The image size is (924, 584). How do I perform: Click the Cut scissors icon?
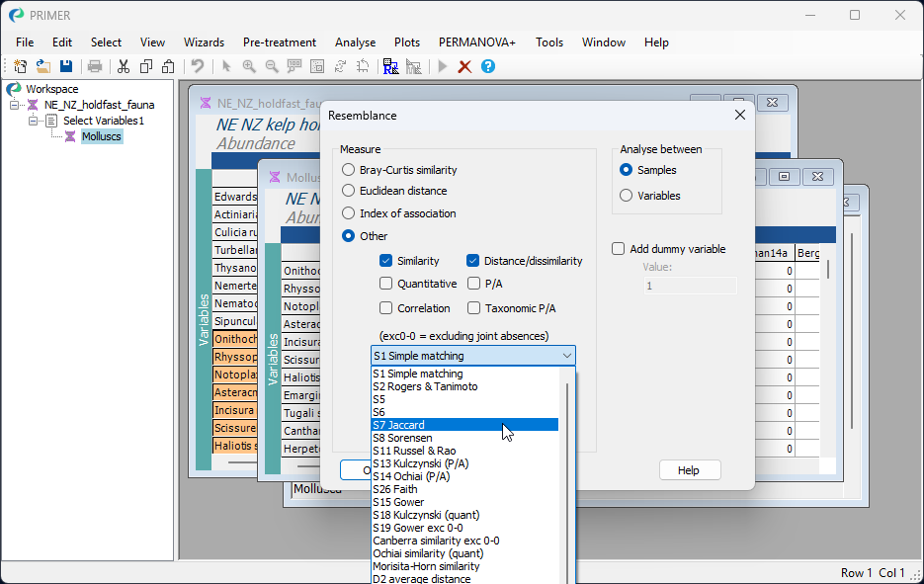[x=124, y=66]
